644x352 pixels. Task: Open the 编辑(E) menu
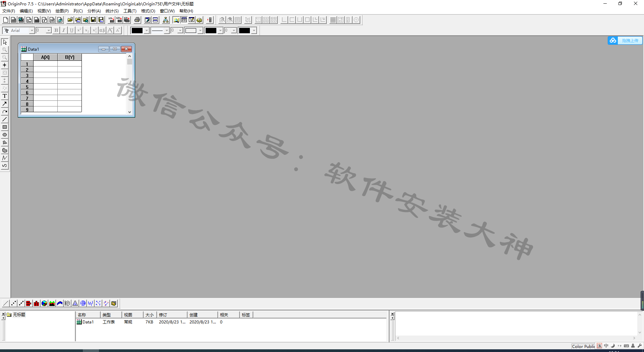click(26, 11)
